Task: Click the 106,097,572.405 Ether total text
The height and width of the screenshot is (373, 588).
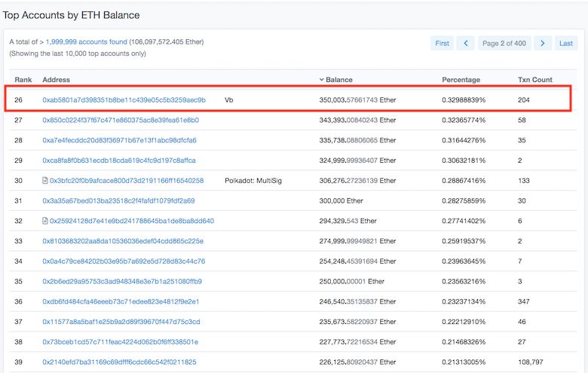Action: 167,42
